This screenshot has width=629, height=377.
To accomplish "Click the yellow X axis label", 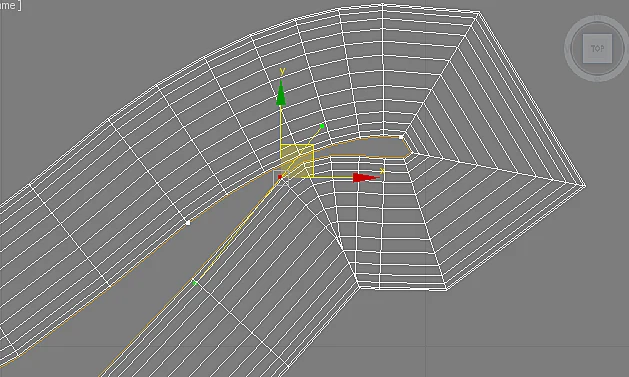I will click(x=382, y=171).
